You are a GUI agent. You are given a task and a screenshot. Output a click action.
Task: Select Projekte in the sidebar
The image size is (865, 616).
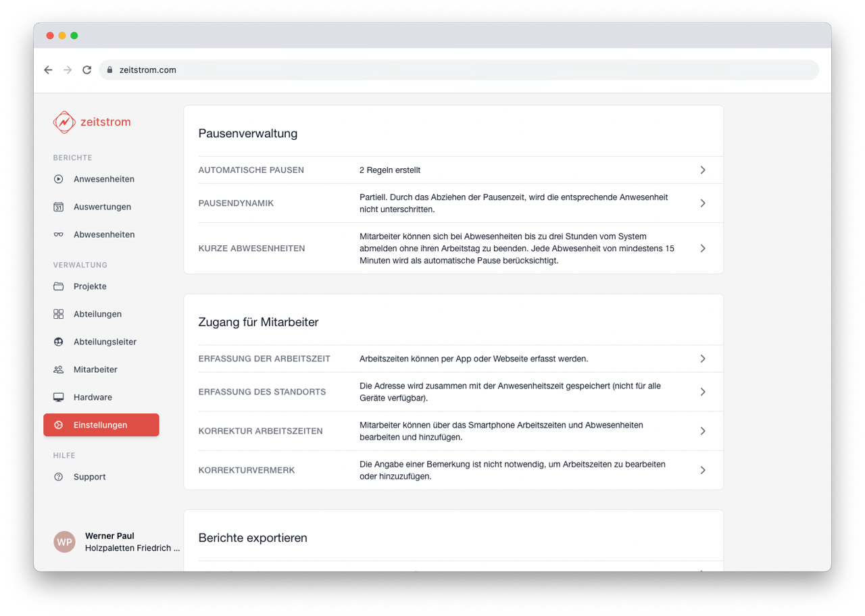click(90, 286)
